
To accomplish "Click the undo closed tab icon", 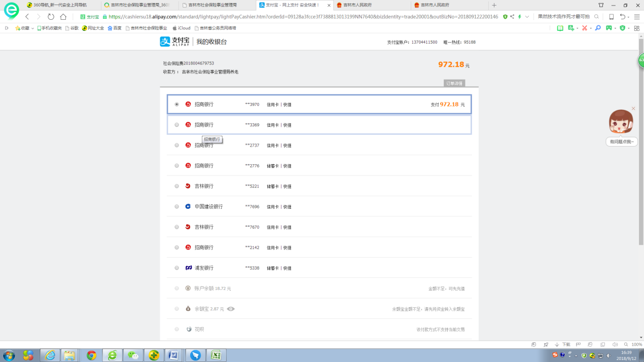I will (622, 17).
